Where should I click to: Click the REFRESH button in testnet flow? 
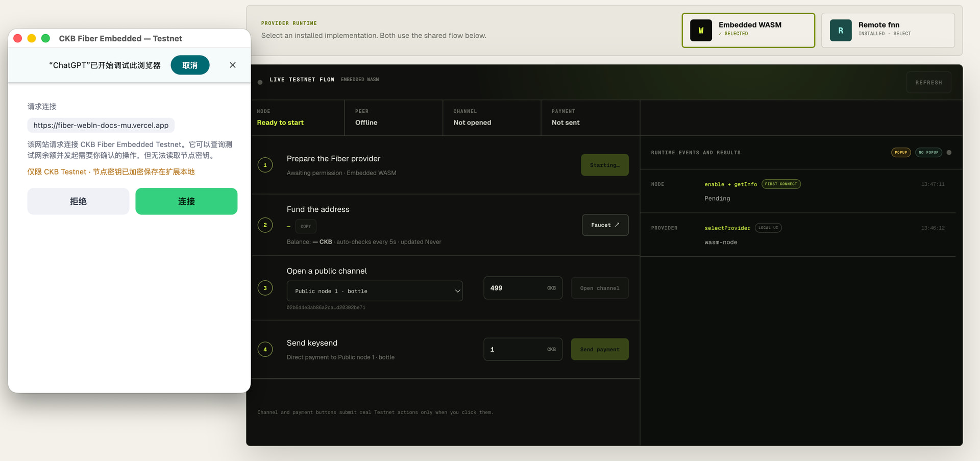[928, 82]
